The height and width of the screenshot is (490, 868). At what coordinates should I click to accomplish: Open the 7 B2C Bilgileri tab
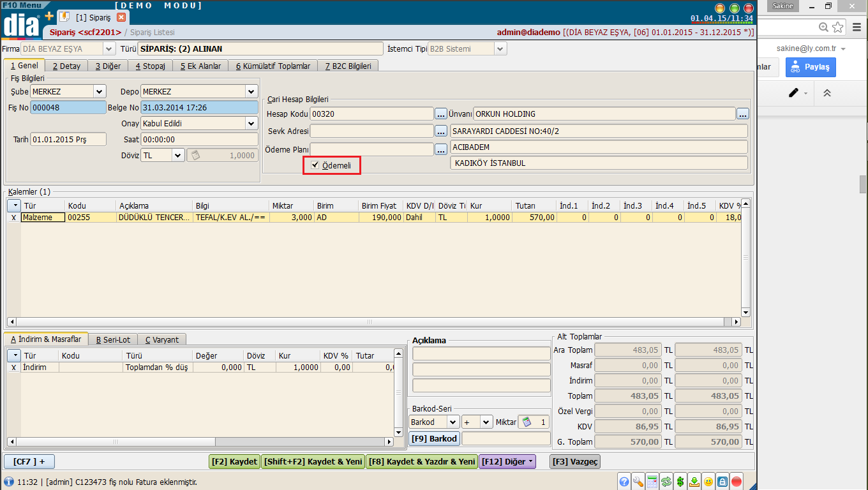348,66
